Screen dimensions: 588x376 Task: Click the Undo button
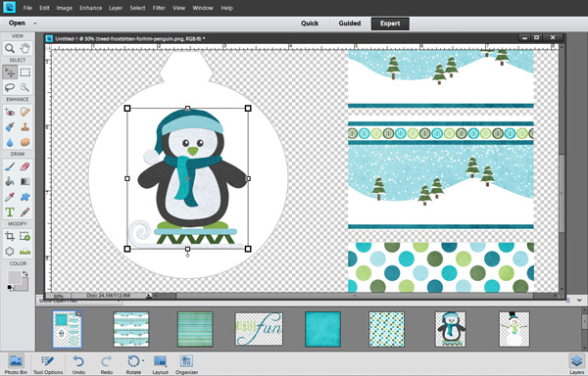point(78,364)
